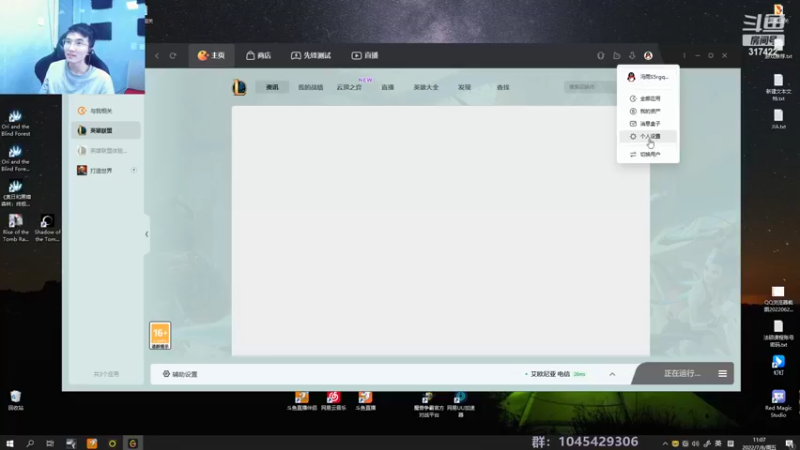Click the small arrow beside 打造世界
The height and width of the screenshot is (450, 800).
134,170
